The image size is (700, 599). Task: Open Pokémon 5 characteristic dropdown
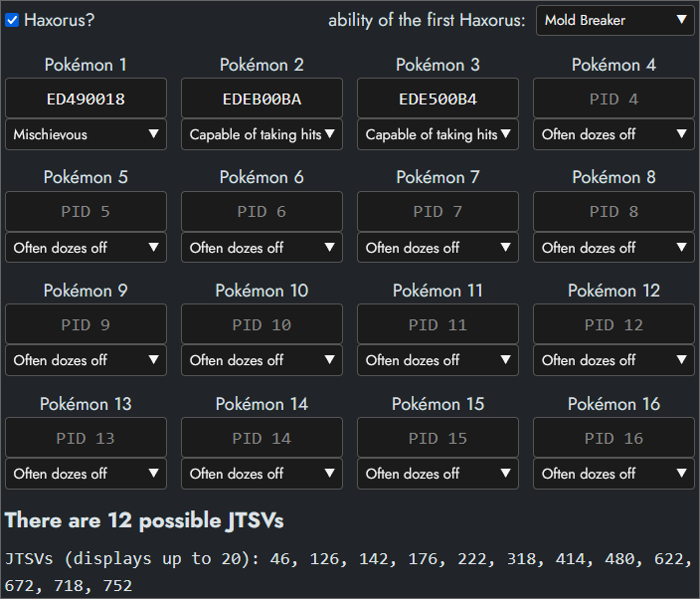pos(86,247)
